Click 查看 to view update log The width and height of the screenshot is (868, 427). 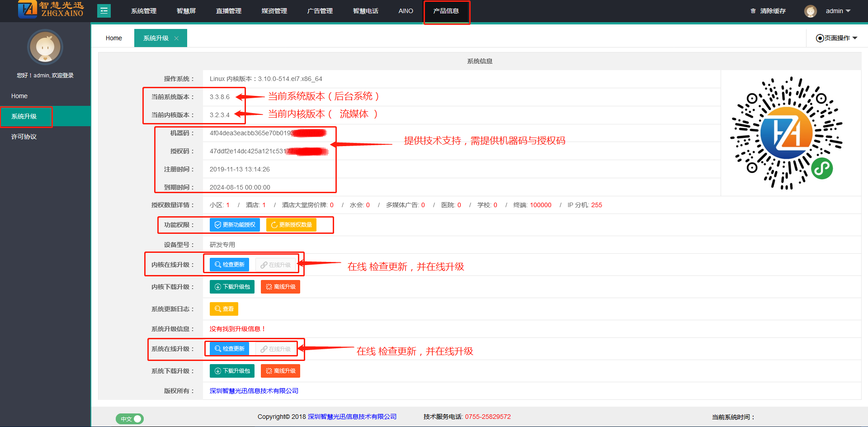(224, 309)
